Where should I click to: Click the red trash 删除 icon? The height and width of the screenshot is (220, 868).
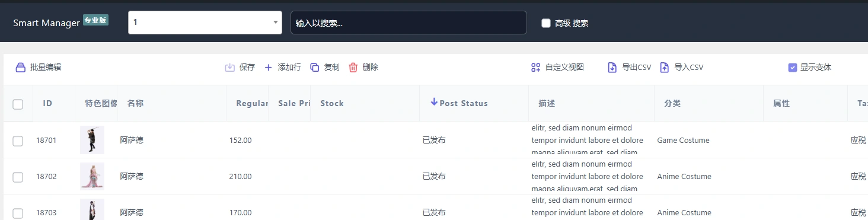[353, 68]
